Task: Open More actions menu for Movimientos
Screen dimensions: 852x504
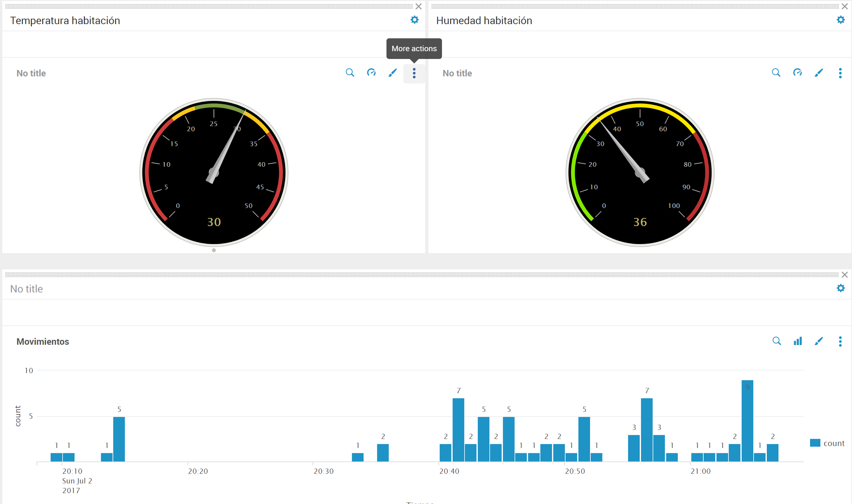Action: pyautogui.click(x=840, y=341)
